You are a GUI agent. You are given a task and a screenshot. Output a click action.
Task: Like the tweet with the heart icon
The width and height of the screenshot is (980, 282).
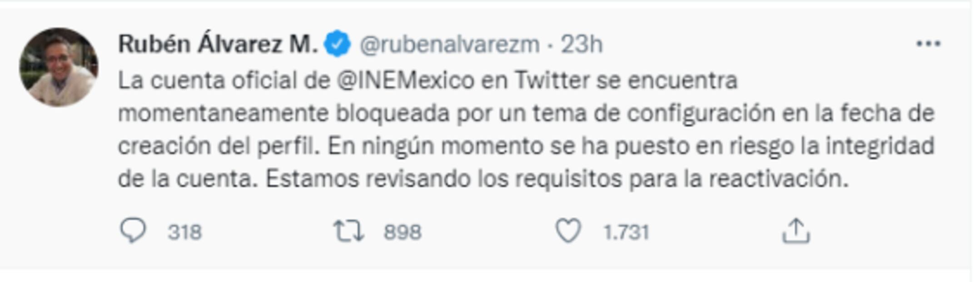pyautogui.click(x=568, y=231)
